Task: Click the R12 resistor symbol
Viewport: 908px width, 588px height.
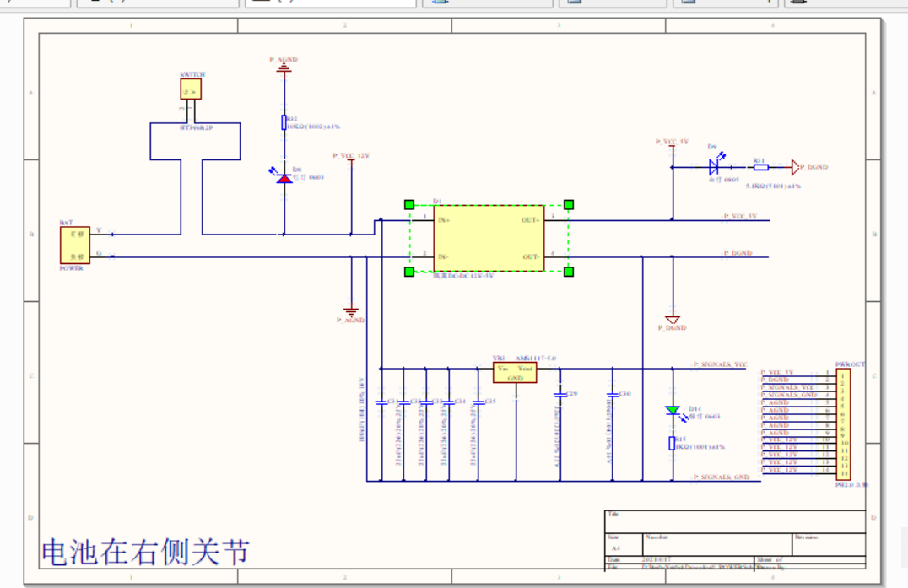Action: (284, 122)
